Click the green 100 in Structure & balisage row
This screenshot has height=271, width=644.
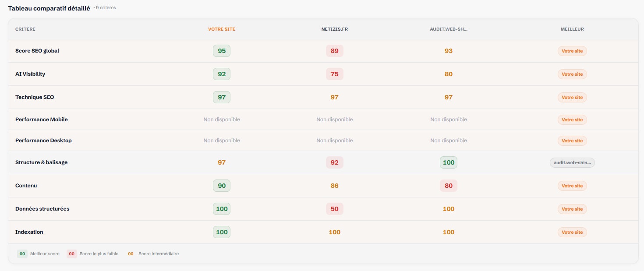click(449, 162)
